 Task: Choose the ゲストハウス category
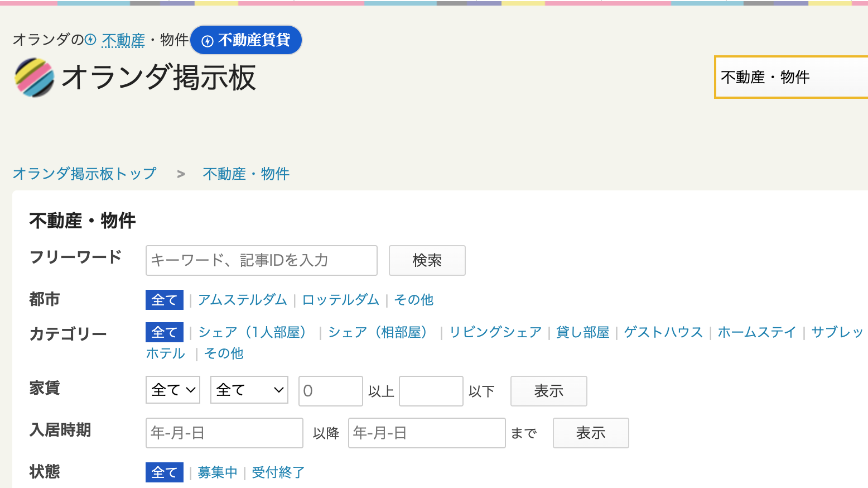click(x=663, y=332)
